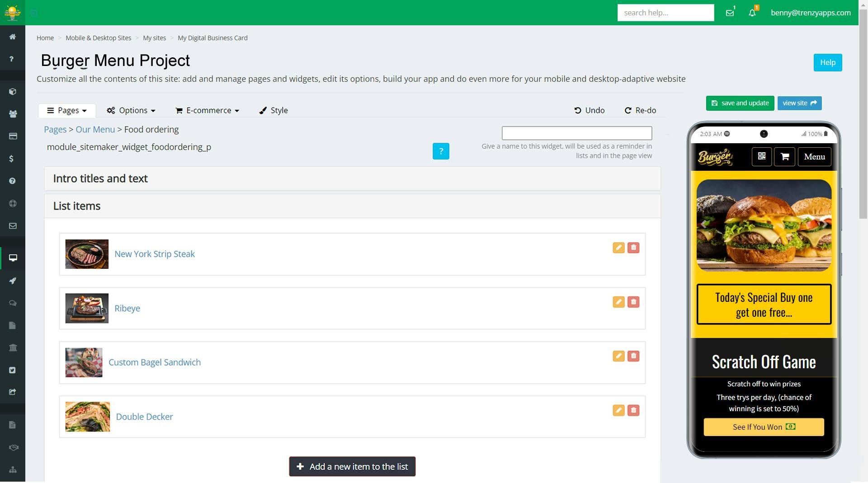Delete the Double Decker item
Viewport: 868px width, 483px height.
(633, 410)
